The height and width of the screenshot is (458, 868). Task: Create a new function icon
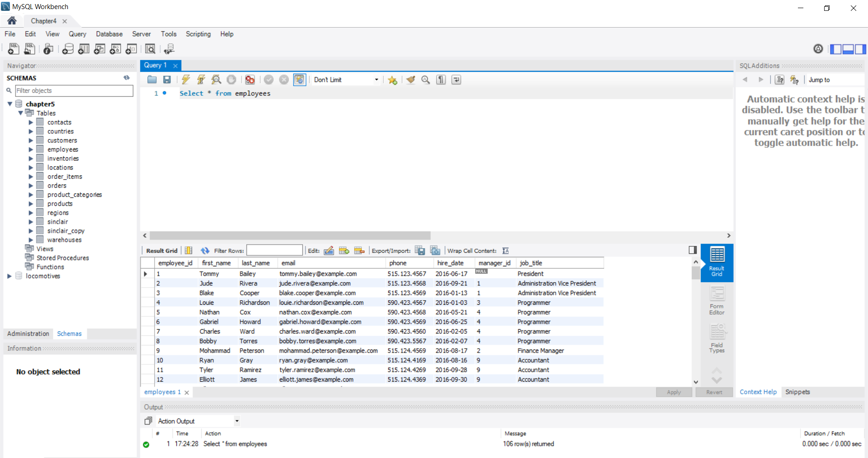(131, 49)
